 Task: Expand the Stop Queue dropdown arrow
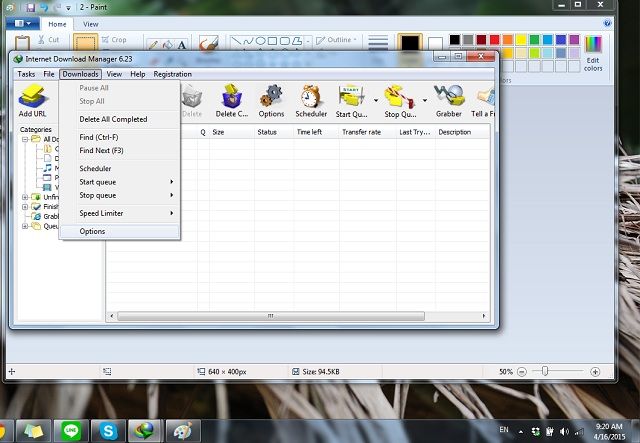point(425,101)
